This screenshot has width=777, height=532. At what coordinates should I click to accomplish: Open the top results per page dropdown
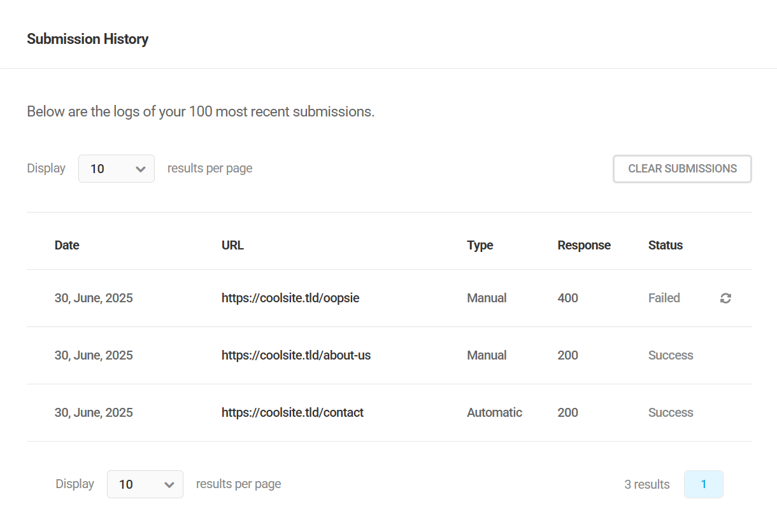coord(116,169)
